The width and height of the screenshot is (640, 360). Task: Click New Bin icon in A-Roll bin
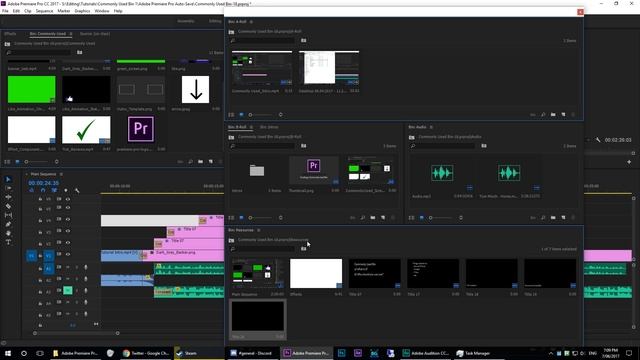(553, 115)
